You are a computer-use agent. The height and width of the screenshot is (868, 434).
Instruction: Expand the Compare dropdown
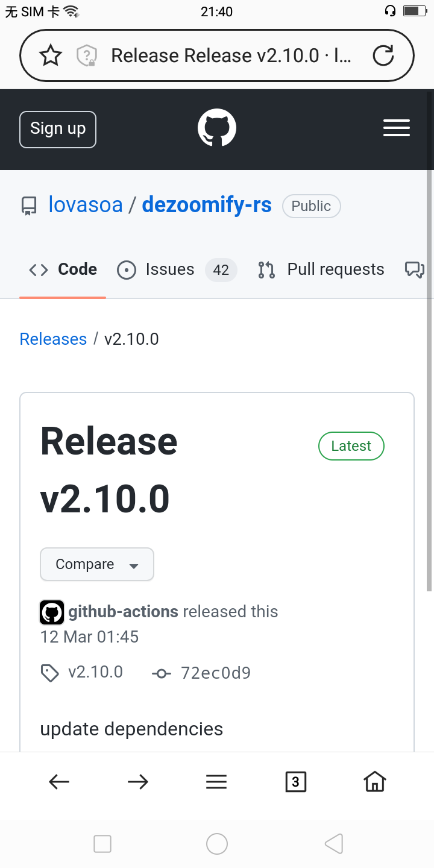pos(97,564)
